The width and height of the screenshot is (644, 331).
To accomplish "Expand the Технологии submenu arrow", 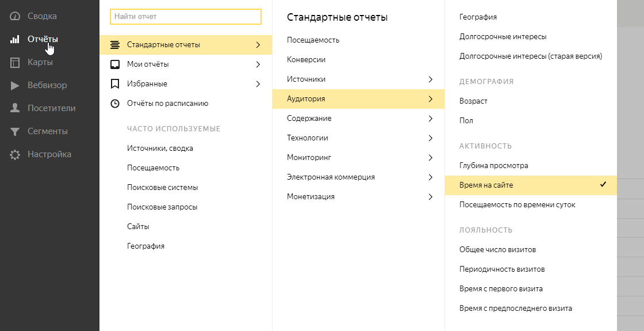I will coord(431,138).
